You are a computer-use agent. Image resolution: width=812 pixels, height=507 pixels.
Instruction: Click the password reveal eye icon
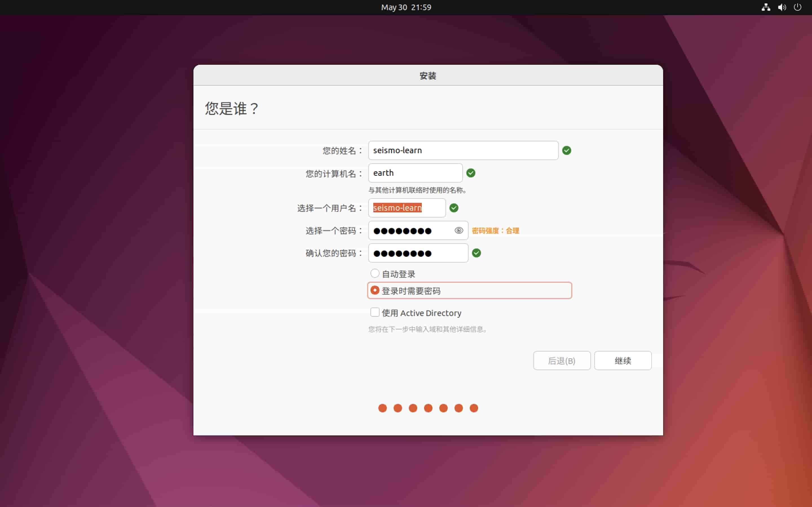[459, 230]
